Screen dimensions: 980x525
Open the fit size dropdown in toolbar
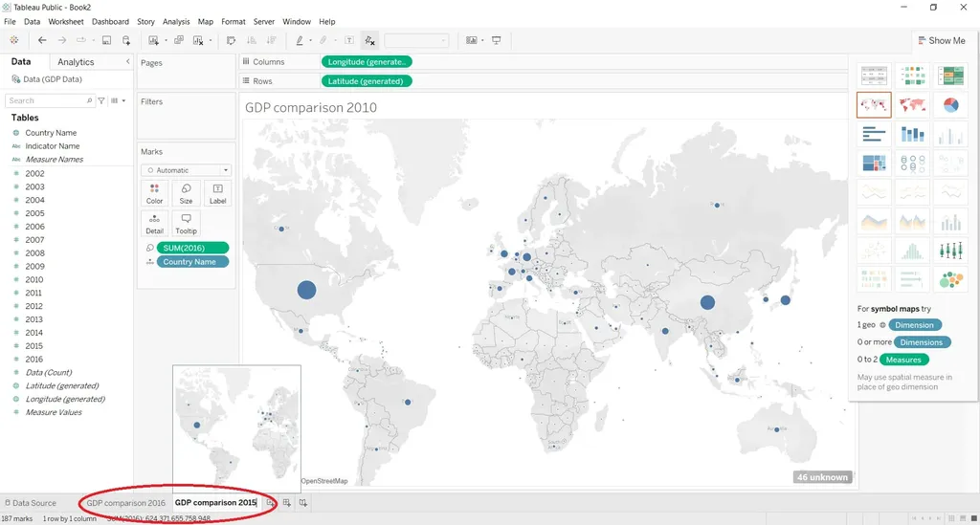(416, 40)
